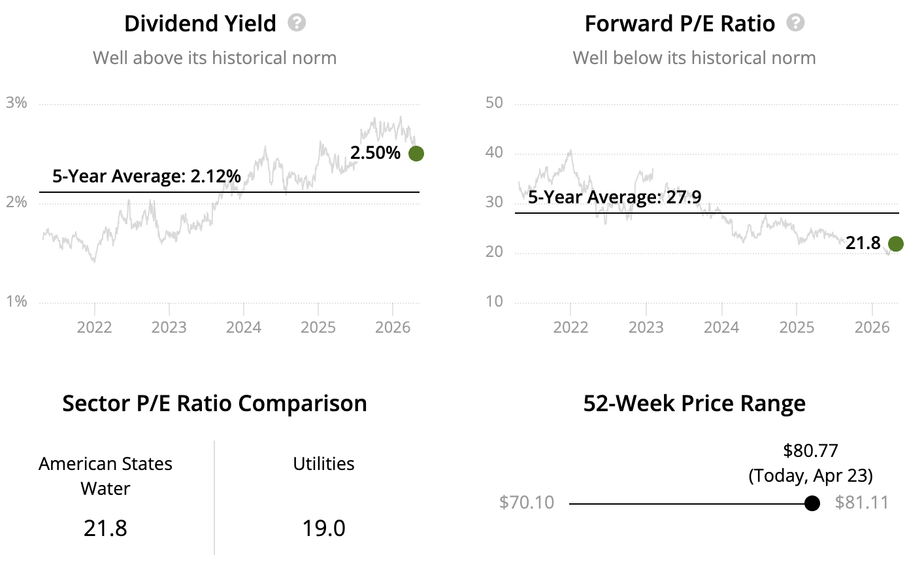Click the Utilities sector label
Image resolution: width=924 pixels, height=570 pixels.
[x=323, y=464]
